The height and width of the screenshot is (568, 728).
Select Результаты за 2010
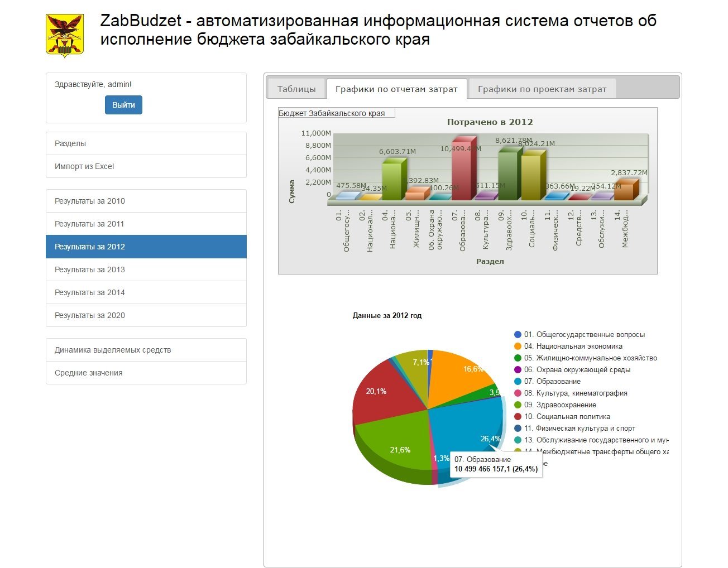(146, 201)
